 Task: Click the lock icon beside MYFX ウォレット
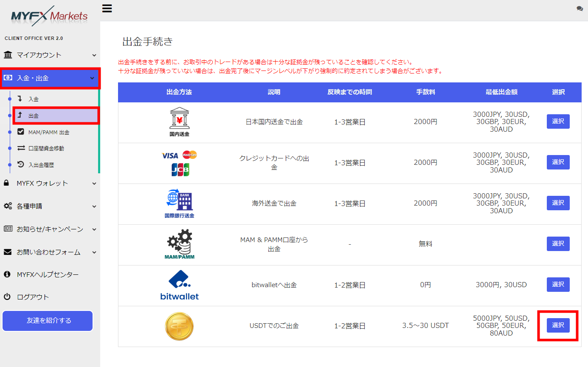tap(6, 183)
